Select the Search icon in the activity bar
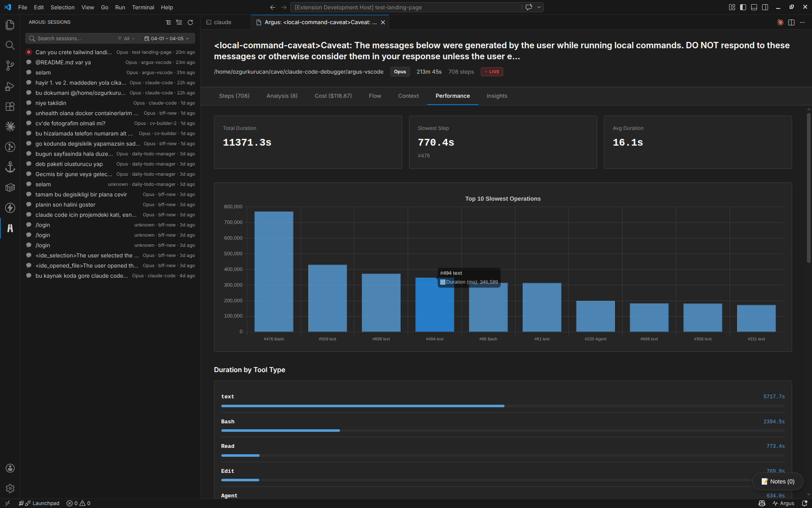 10,45
